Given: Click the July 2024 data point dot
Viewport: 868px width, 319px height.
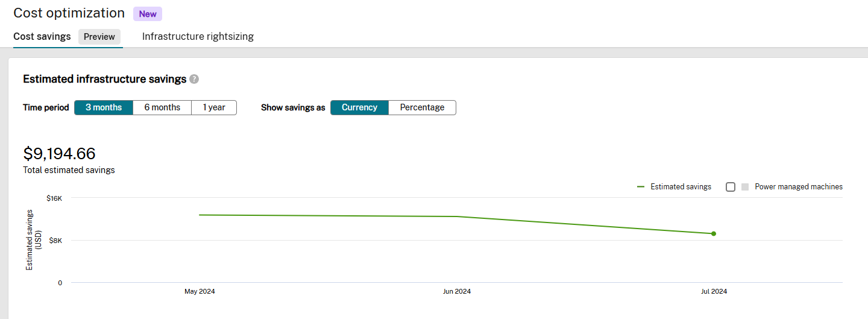Looking at the screenshot, I should 714,233.
